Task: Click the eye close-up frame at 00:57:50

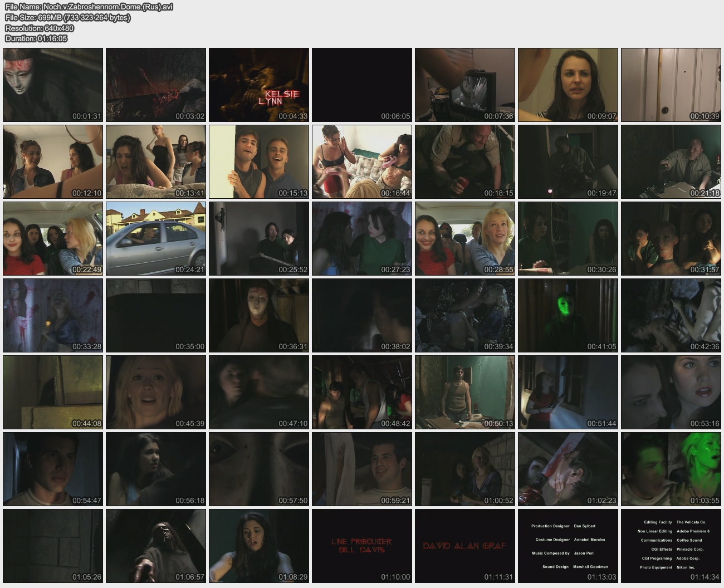Action: point(259,469)
